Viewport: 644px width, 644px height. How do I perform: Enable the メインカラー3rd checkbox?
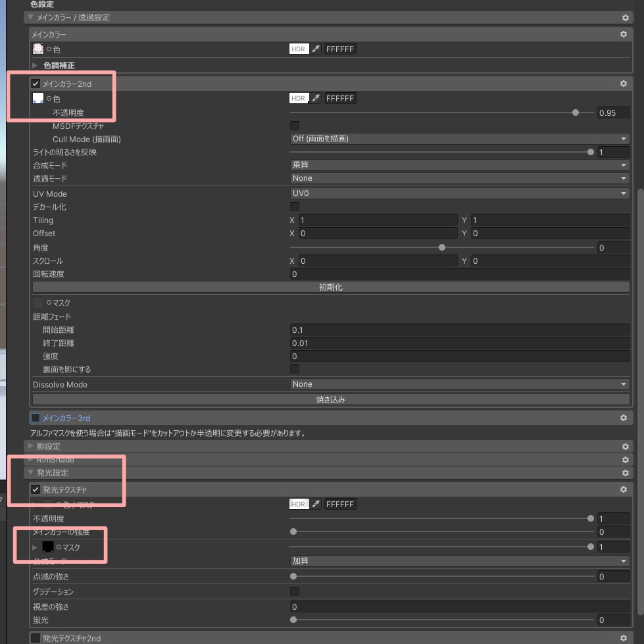[36, 418]
